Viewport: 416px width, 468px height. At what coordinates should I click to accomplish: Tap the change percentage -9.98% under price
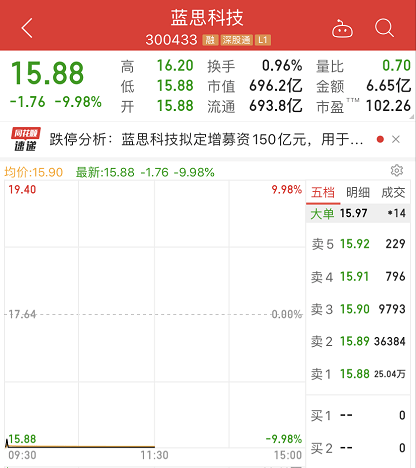pos(78,102)
